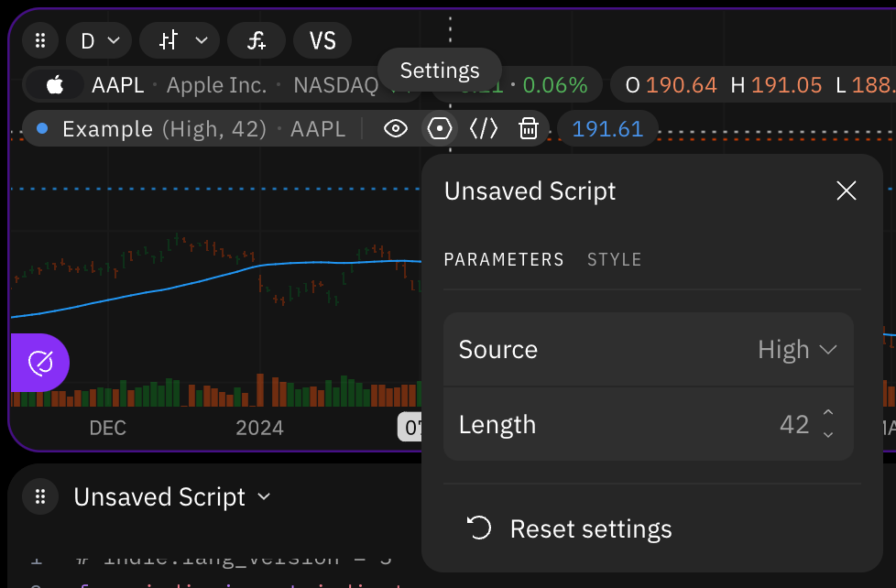
Task: Click the Length value field 42
Action: [x=793, y=424]
